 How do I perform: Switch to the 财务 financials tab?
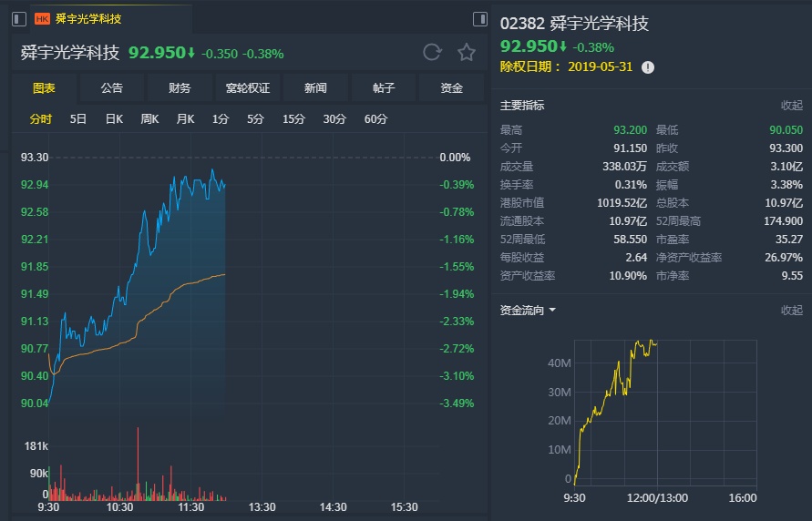pos(180,88)
